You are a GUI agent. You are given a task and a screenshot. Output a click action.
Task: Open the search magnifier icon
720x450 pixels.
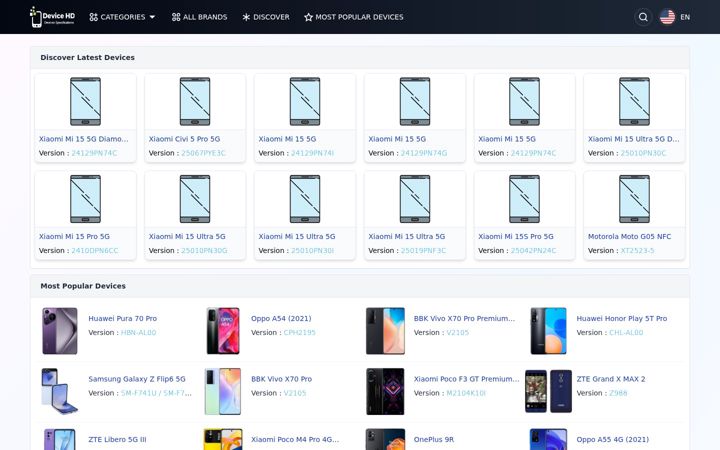point(643,17)
